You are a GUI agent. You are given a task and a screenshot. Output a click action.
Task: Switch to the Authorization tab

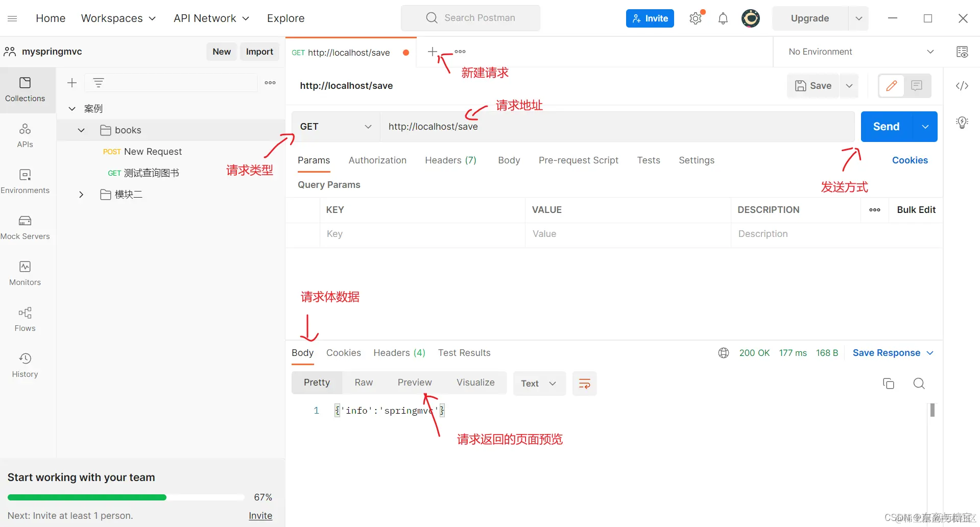click(x=377, y=160)
